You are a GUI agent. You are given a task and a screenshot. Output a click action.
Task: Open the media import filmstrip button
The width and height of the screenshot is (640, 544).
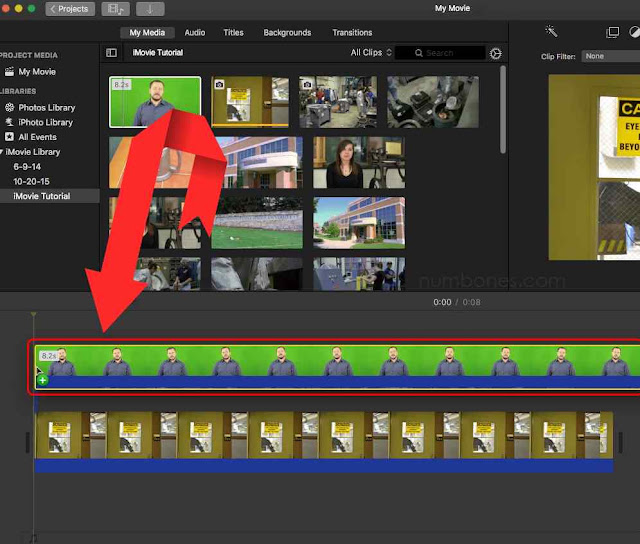116,9
